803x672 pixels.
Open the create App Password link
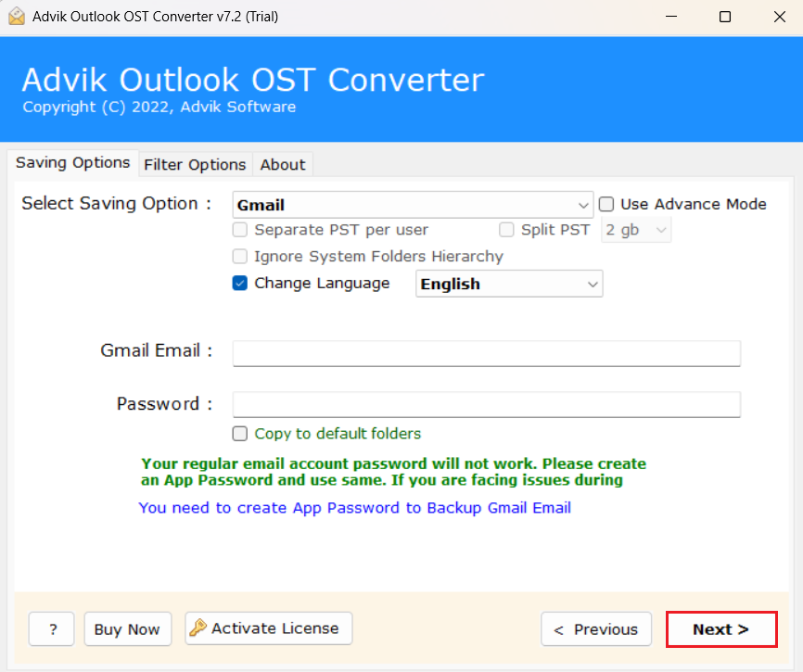355,508
